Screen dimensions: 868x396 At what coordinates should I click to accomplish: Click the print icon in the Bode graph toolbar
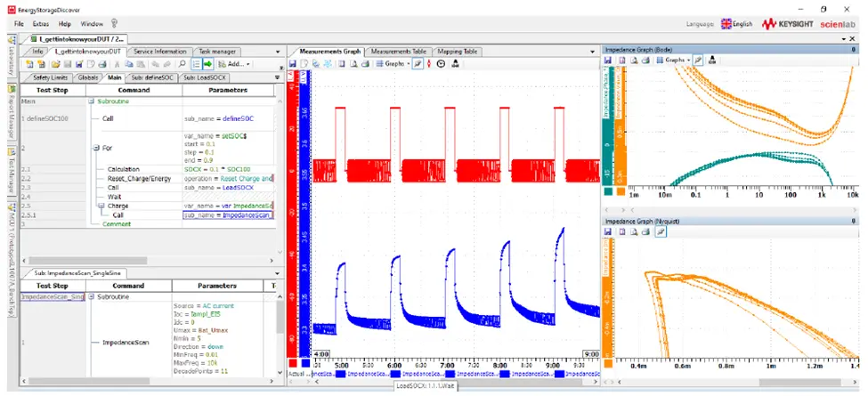pos(645,60)
